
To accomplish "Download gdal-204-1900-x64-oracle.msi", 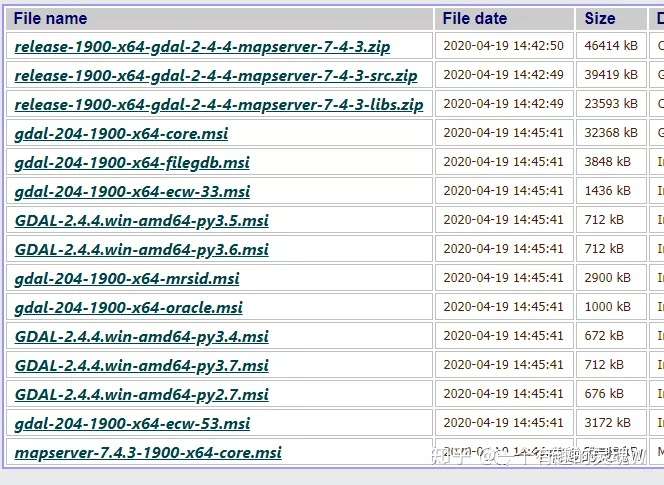I will pyautogui.click(x=128, y=308).
